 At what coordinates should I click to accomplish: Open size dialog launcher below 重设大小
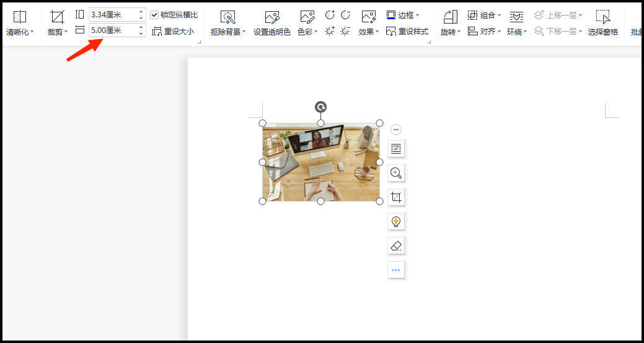200,42
